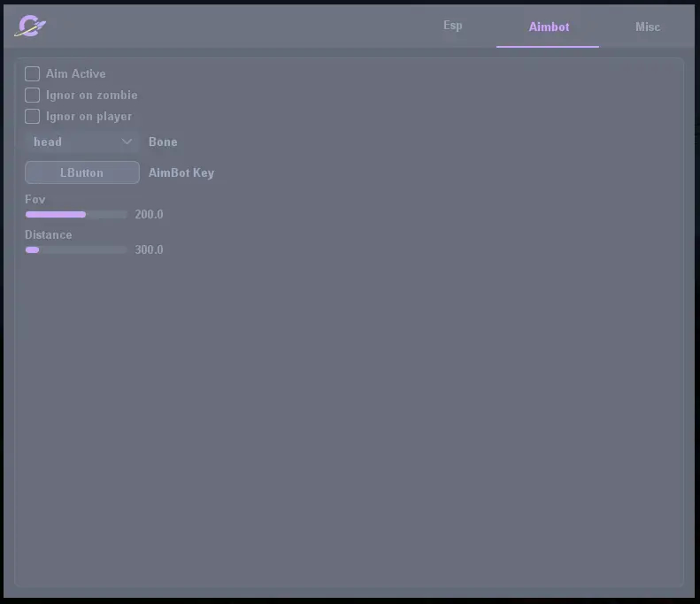700x604 pixels.
Task: Click the purple planet logo icon
Action: [30, 27]
